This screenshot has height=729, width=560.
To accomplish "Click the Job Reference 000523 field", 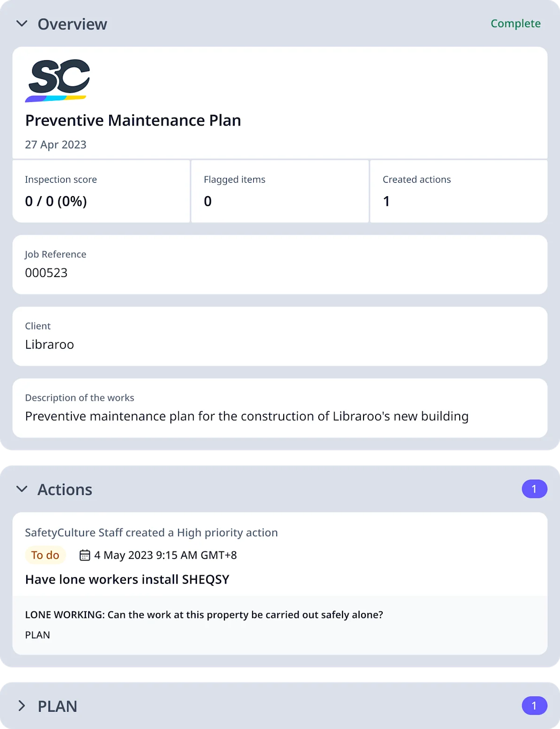I will click(280, 264).
